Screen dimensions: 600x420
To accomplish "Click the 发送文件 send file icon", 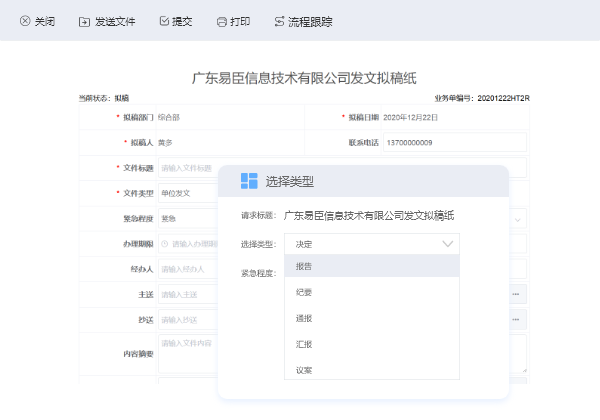I will coord(84,21).
